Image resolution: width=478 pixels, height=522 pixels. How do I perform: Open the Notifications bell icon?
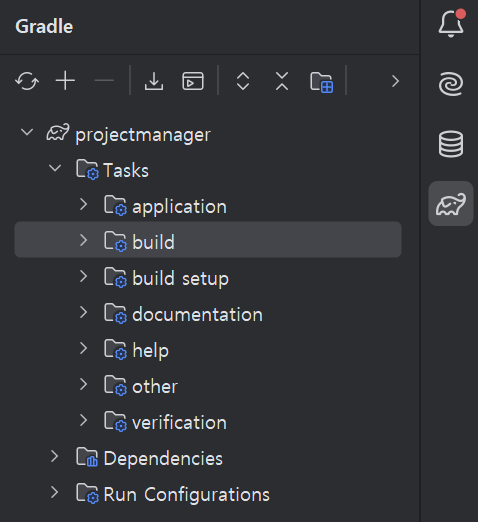point(451,23)
